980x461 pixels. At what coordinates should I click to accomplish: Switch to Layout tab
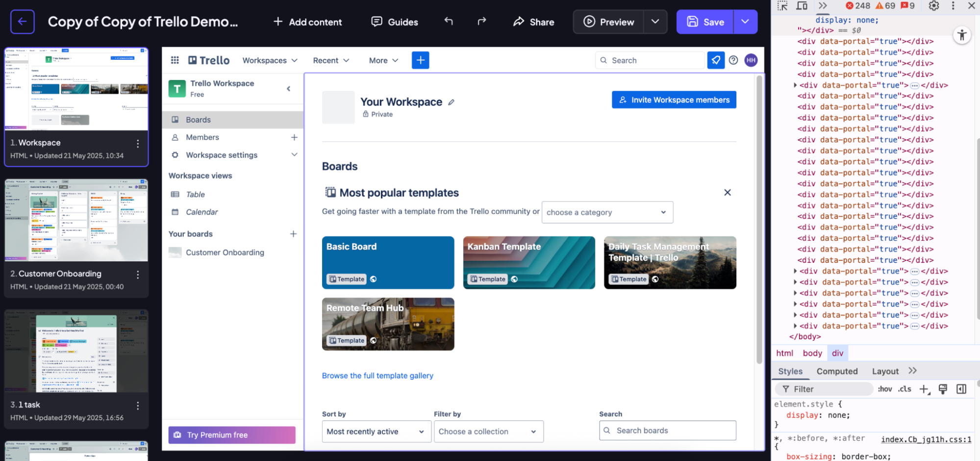(885, 371)
